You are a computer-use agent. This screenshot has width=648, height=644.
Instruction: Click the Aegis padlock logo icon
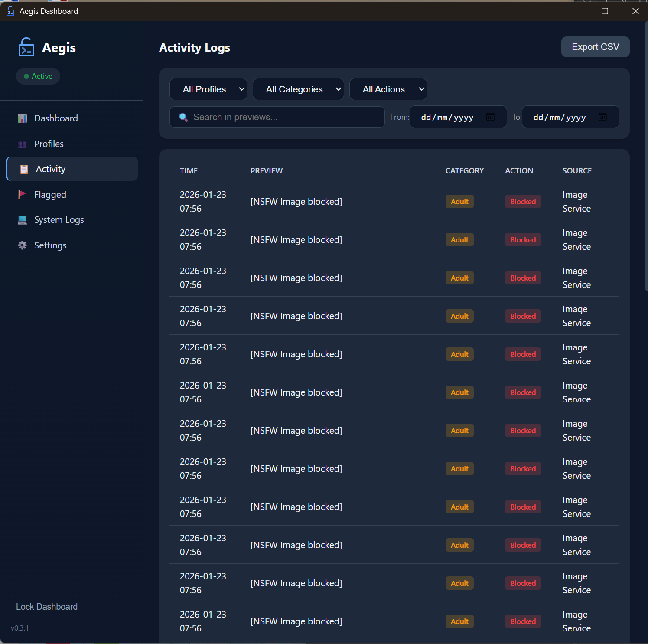[26, 47]
